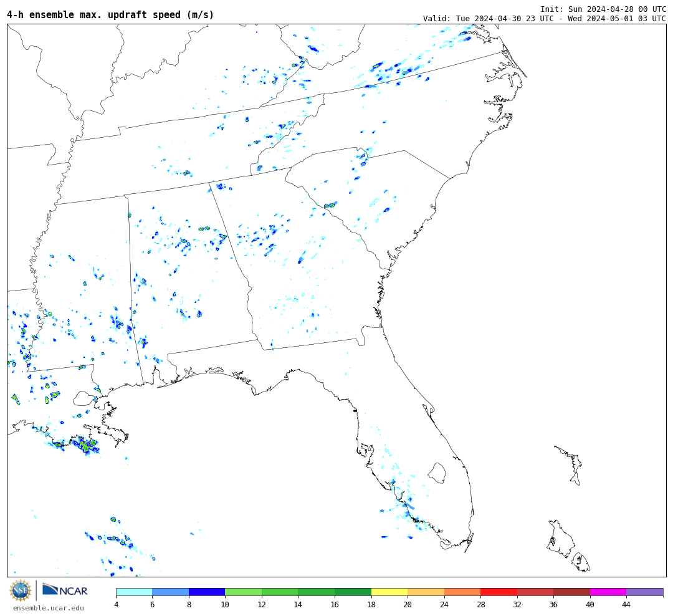Click the colorbar label 4
The width and height of the screenshot is (673, 616).
117,604
